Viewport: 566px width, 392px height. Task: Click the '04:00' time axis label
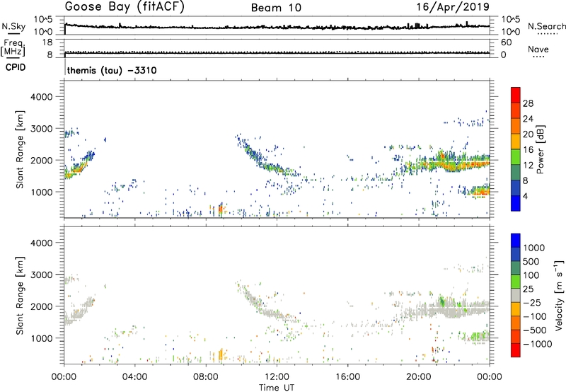click(135, 377)
